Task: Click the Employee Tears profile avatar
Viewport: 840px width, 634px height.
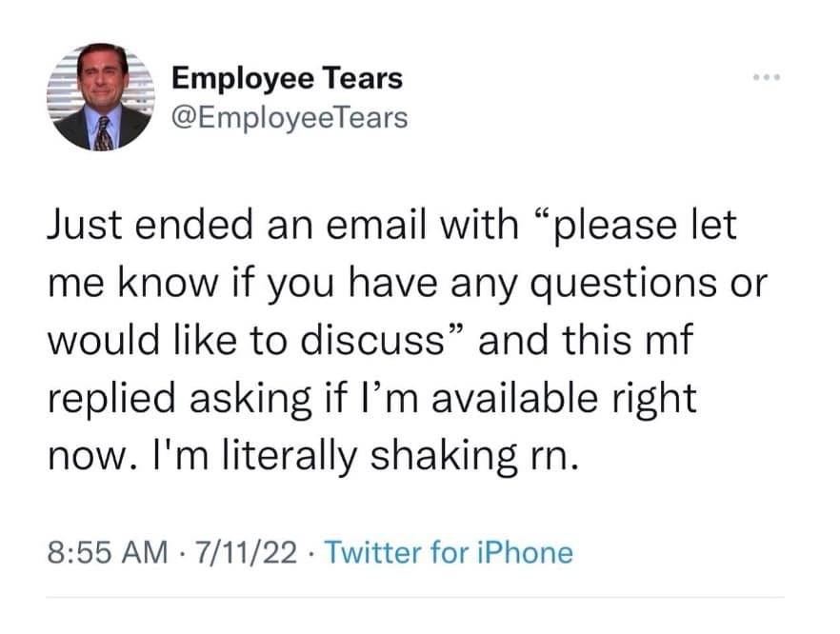Action: pyautogui.click(x=101, y=97)
